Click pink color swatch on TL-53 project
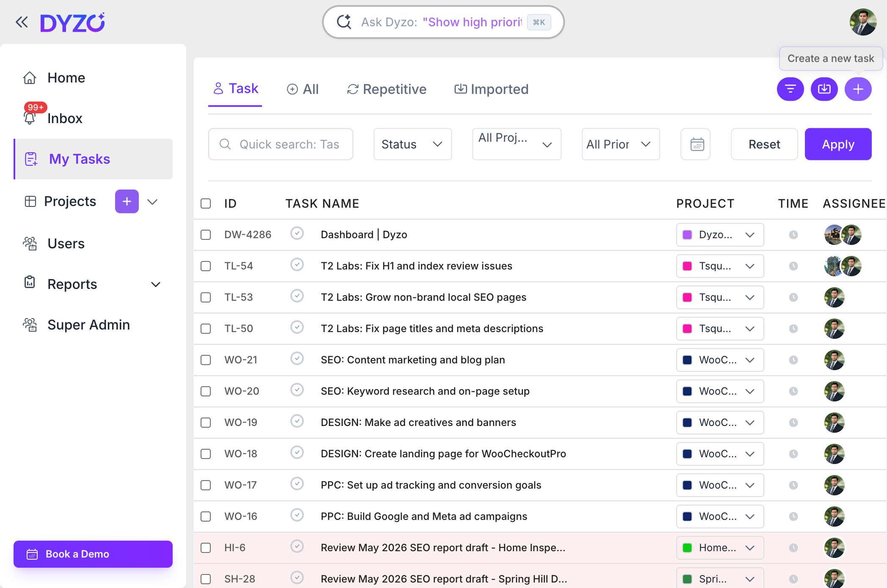Image resolution: width=887 pixels, height=588 pixels. pyautogui.click(x=688, y=297)
